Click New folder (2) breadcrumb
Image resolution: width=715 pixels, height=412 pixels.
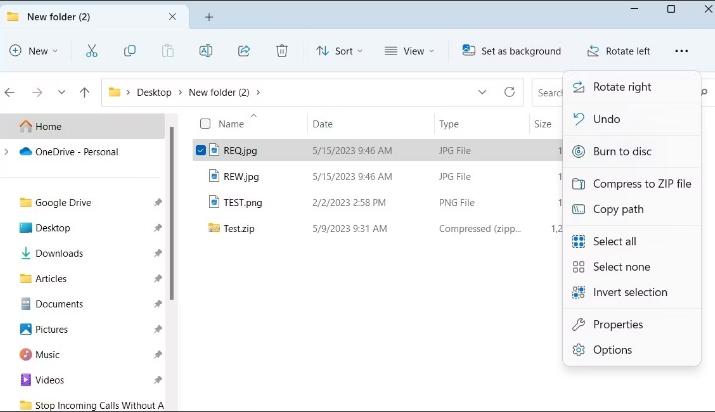[219, 93]
